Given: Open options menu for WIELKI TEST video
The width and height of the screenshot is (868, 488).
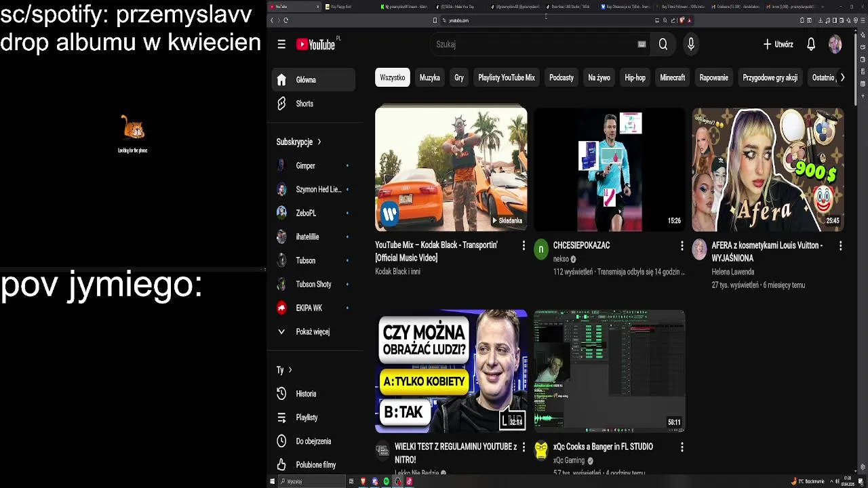Looking at the screenshot, I should coord(524,447).
